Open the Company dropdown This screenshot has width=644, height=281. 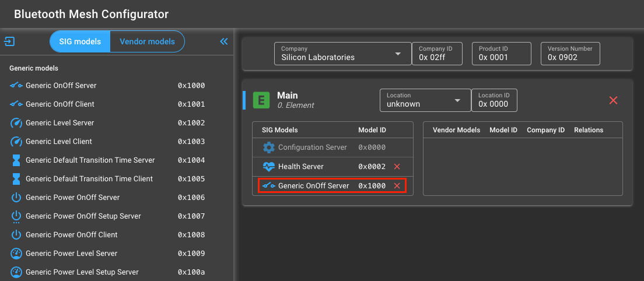point(343,54)
